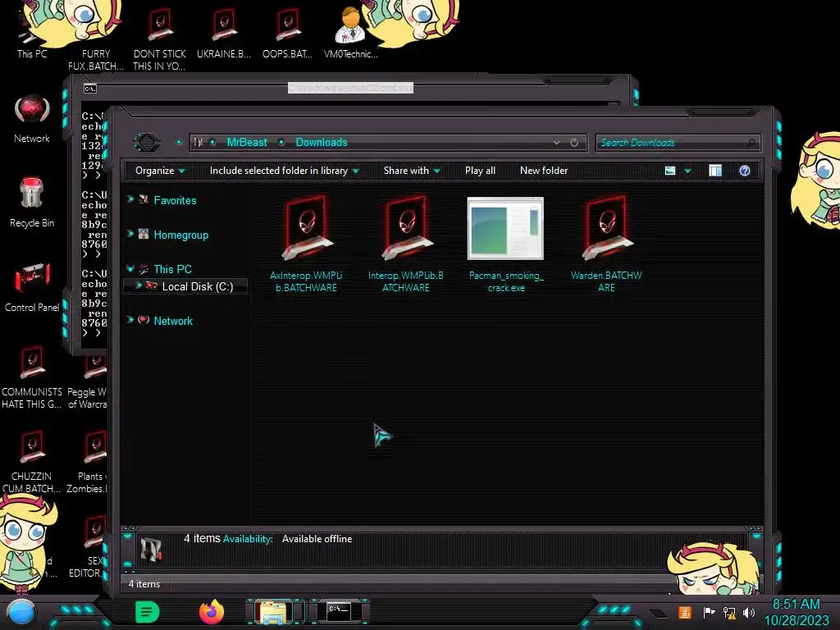This screenshot has width=840, height=630.
Task: Select Homegroup in navigation pane
Action: tap(180, 235)
